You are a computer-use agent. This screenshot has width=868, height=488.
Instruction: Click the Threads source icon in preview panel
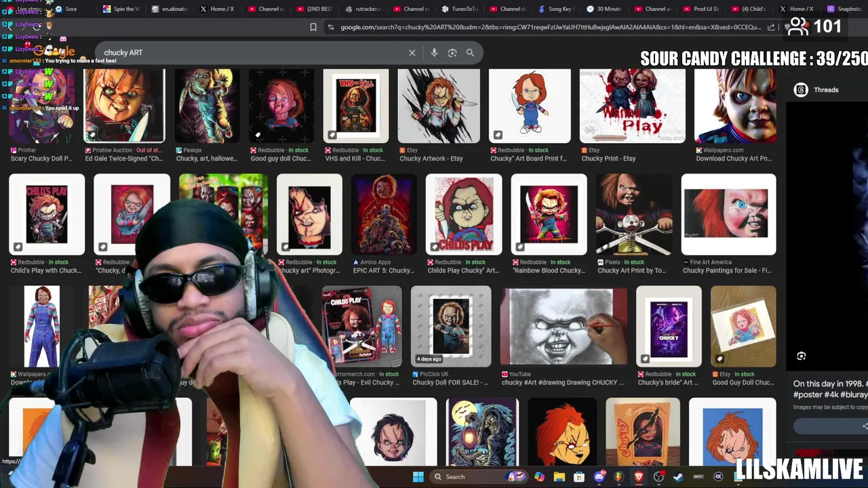coord(801,89)
